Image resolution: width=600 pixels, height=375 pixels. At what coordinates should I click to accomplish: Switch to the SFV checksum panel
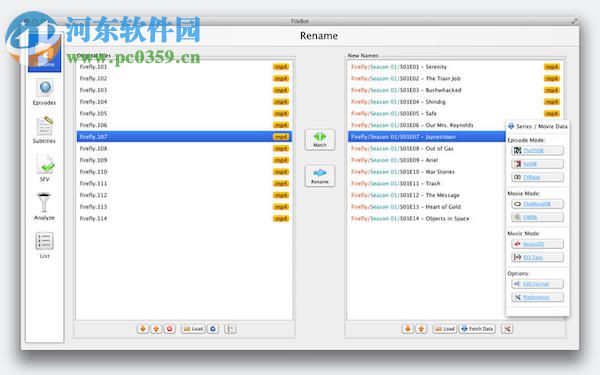click(44, 168)
